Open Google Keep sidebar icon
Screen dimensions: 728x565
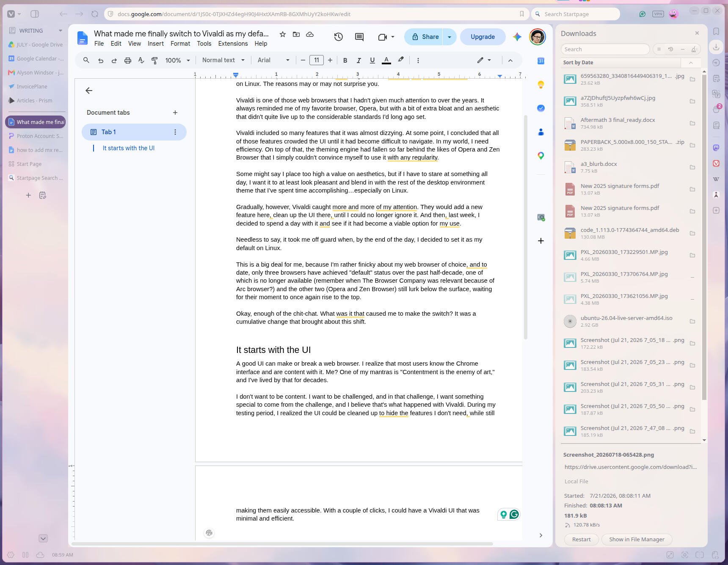pyautogui.click(x=540, y=85)
